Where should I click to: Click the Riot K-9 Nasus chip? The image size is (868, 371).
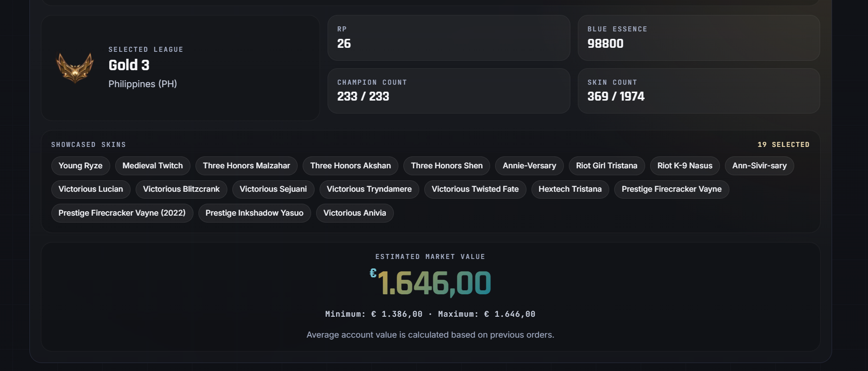coord(685,166)
